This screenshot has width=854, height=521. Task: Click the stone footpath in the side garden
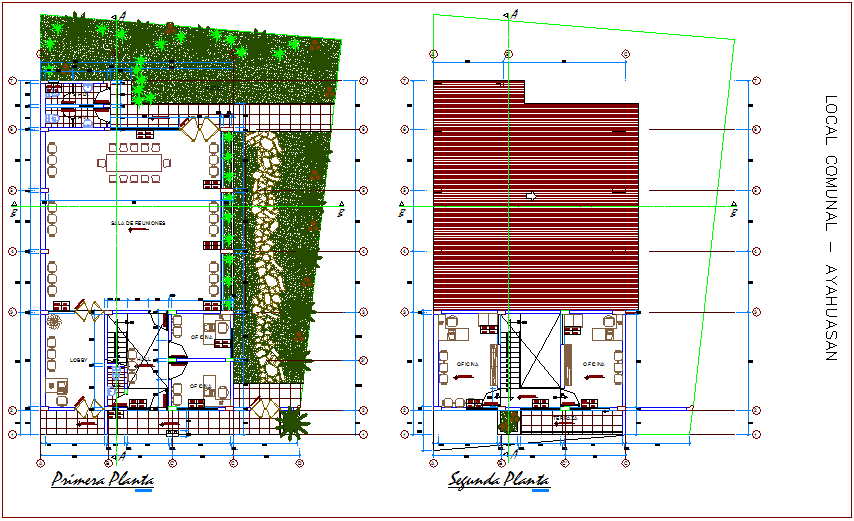coord(266,256)
